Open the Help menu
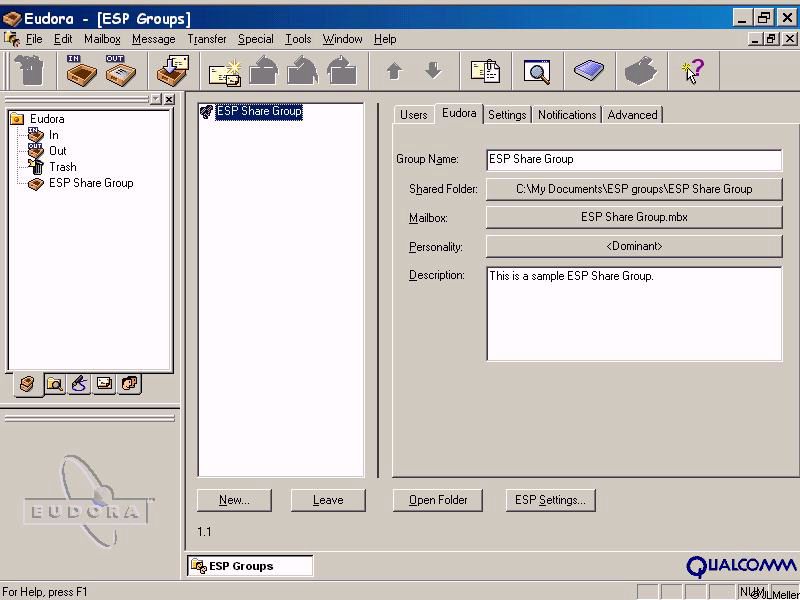The height and width of the screenshot is (600, 800). point(385,39)
